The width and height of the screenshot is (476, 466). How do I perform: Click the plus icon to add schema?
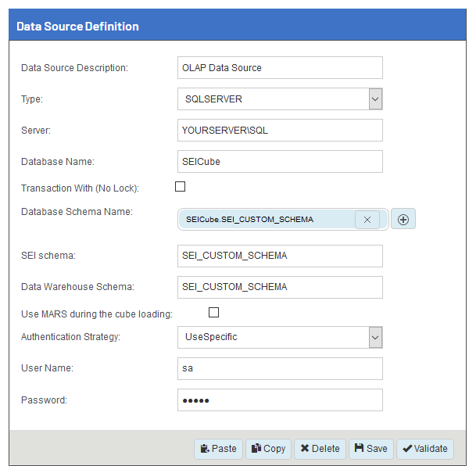tap(403, 220)
